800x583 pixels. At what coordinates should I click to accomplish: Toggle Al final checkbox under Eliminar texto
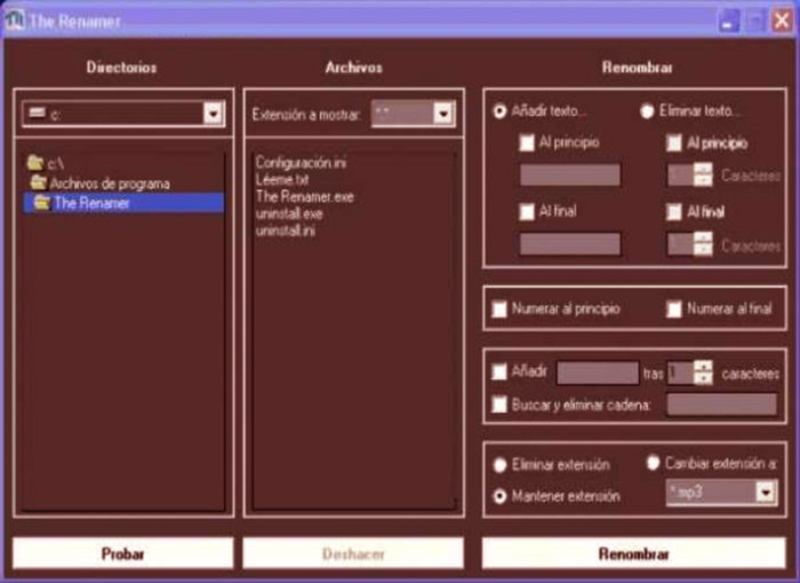pyautogui.click(x=674, y=211)
